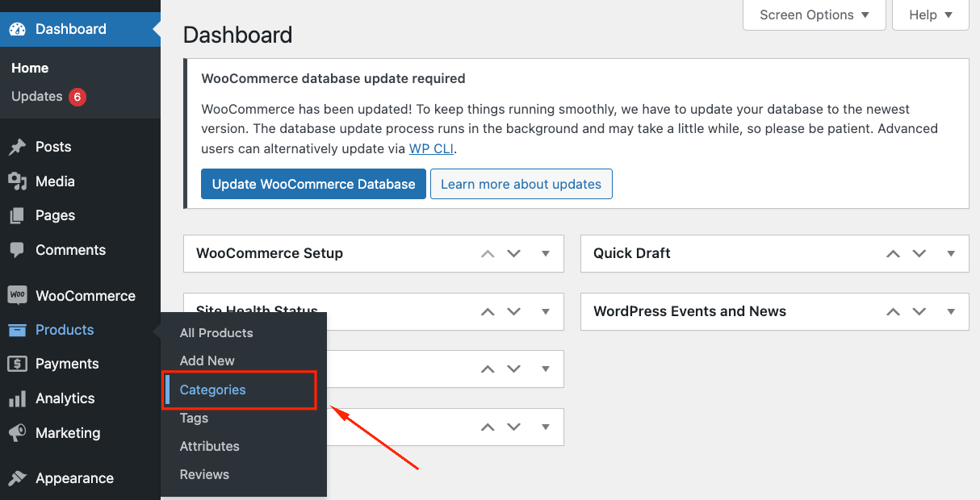Click WooCommerce database update required heading
This screenshot has width=980, height=500.
tap(333, 79)
